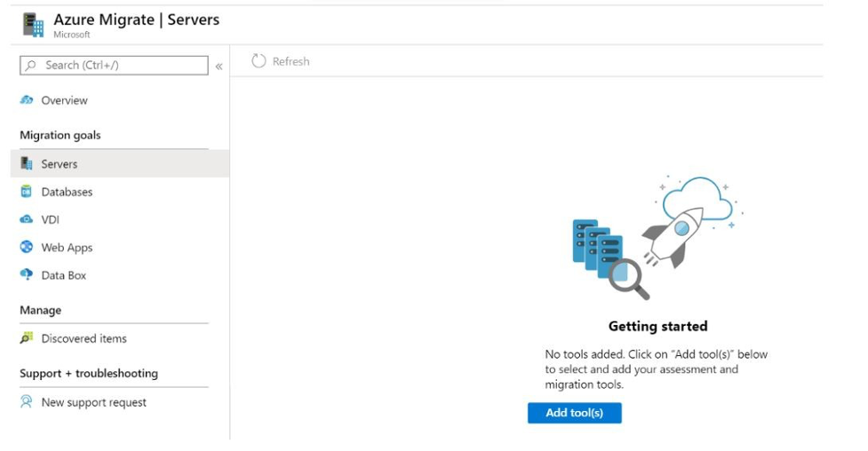Click the Refresh toolbar label
The width and height of the screenshot is (868, 451).
(x=291, y=61)
